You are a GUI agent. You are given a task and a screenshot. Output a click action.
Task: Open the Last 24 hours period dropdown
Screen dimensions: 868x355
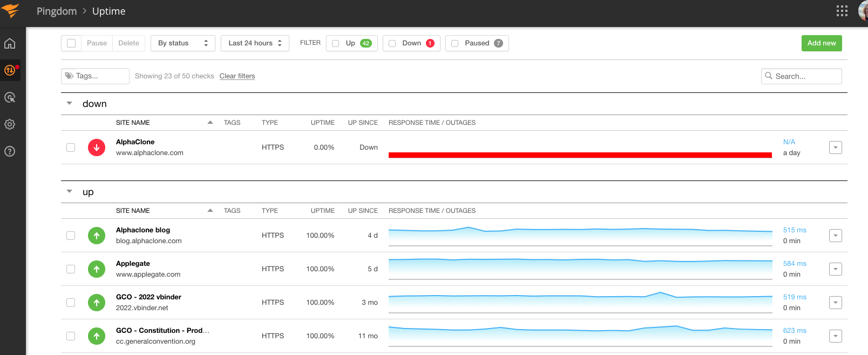tap(255, 43)
